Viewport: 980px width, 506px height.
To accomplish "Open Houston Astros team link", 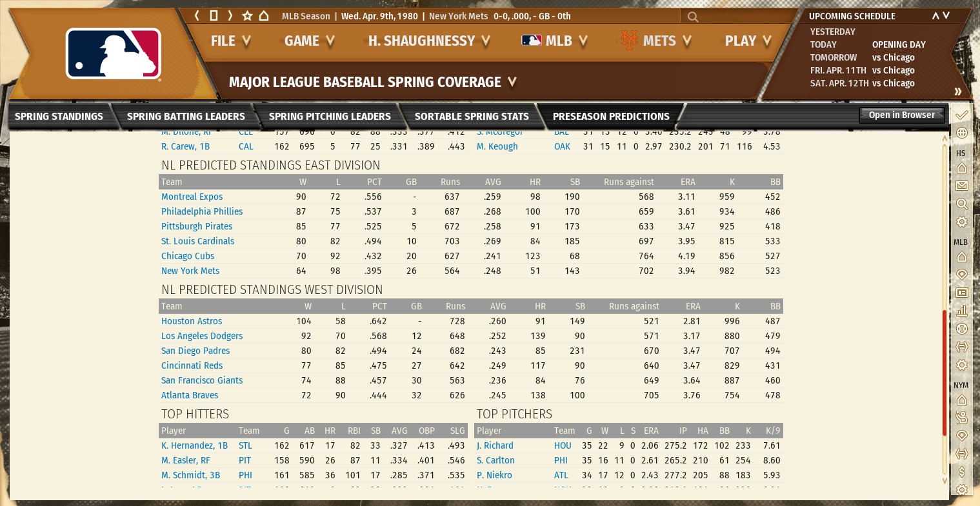I will tap(192, 321).
